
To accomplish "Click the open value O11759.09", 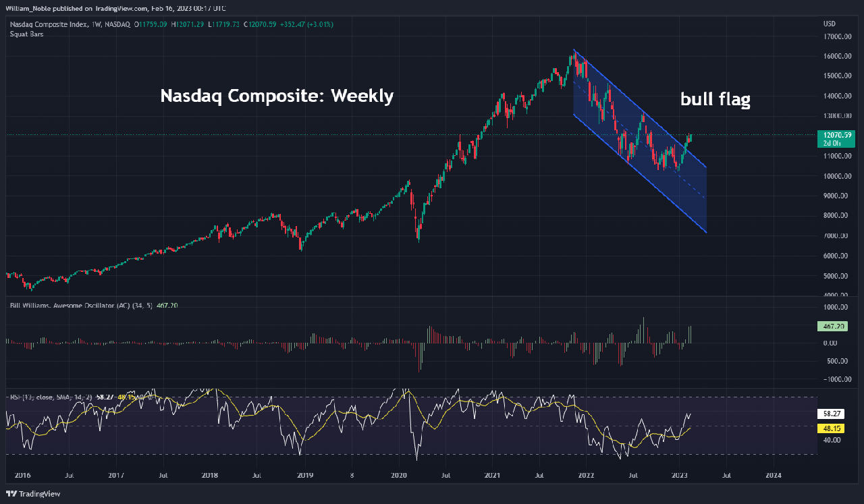I will 152,25.
